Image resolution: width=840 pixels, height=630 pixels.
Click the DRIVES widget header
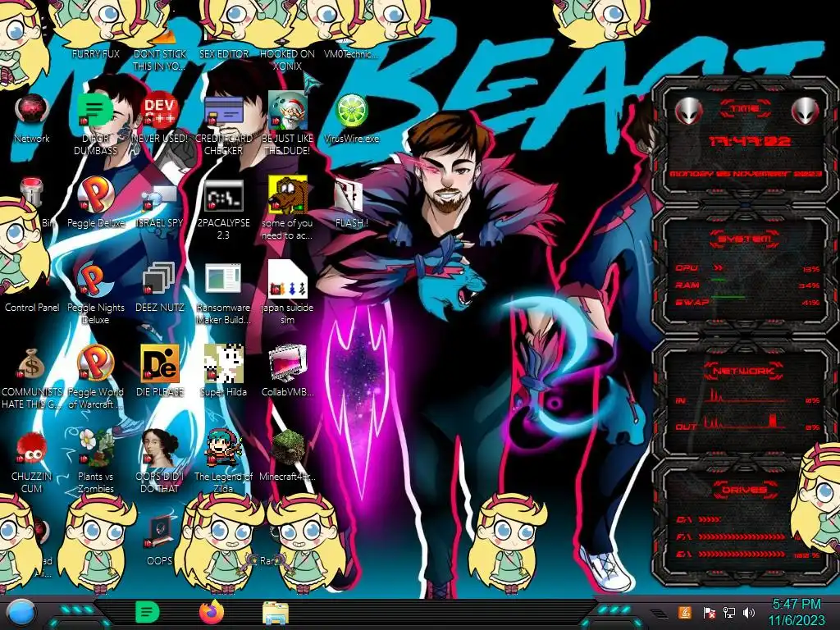tap(744, 490)
